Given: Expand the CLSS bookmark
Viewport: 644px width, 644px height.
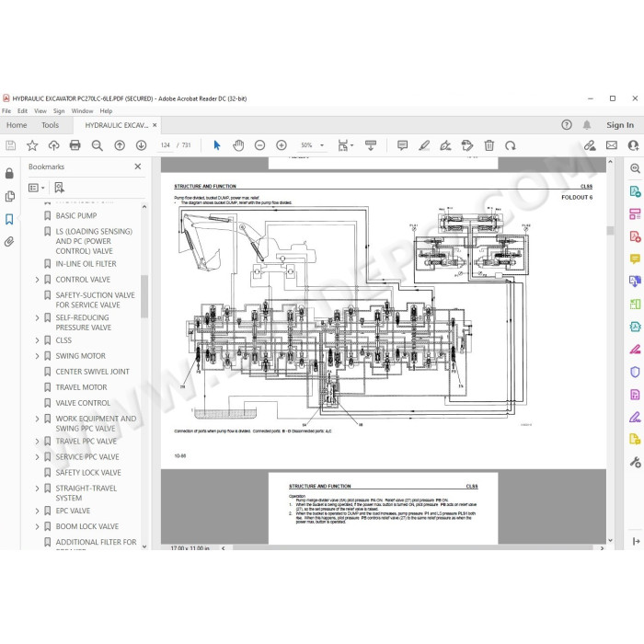Looking at the screenshot, I should (37, 340).
